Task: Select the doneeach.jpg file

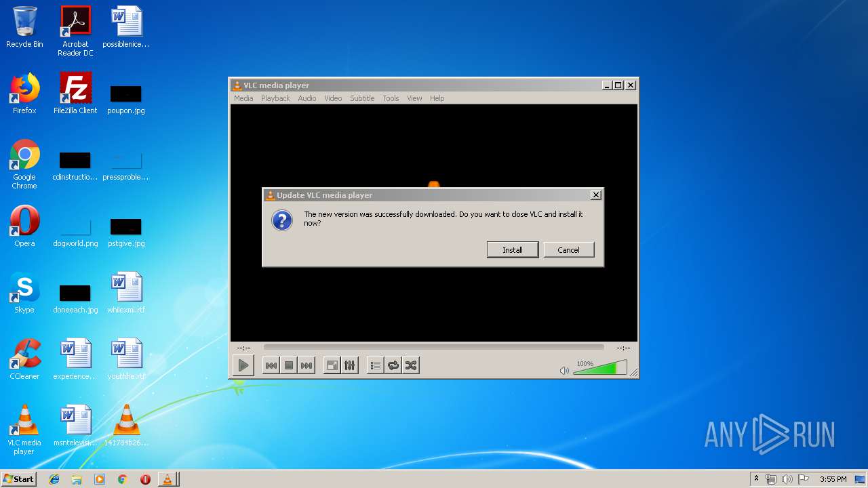Action: coord(75,298)
